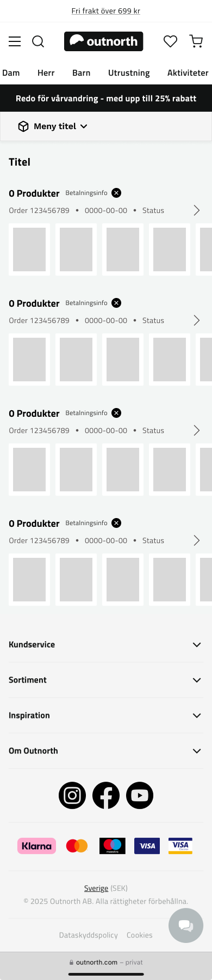Expand the Sortiment footer section
The image size is (212, 980).
(x=105, y=680)
